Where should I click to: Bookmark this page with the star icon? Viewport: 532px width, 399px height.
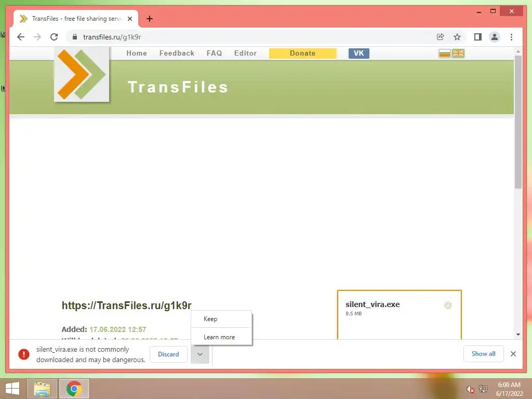click(x=457, y=37)
